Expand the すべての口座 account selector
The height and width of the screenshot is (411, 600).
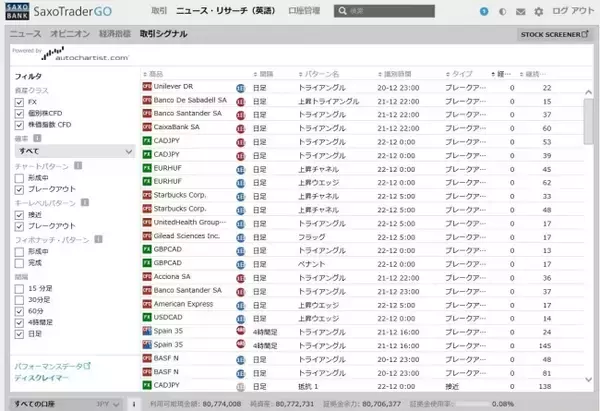click(x=37, y=403)
